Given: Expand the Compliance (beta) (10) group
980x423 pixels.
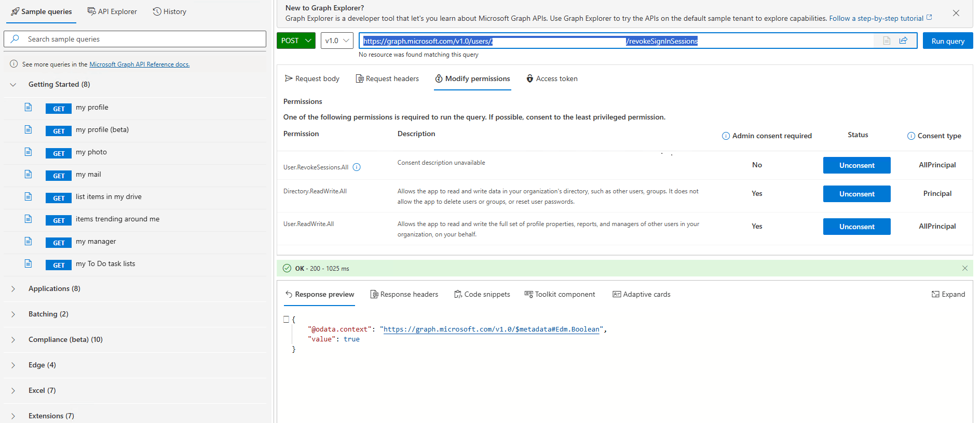Looking at the screenshot, I should tap(13, 340).
